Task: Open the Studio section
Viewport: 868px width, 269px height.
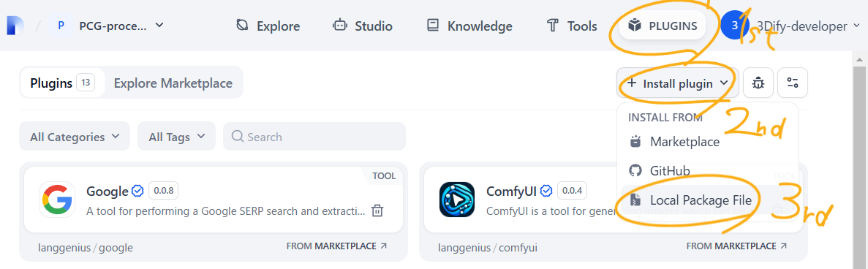Action: tap(363, 26)
